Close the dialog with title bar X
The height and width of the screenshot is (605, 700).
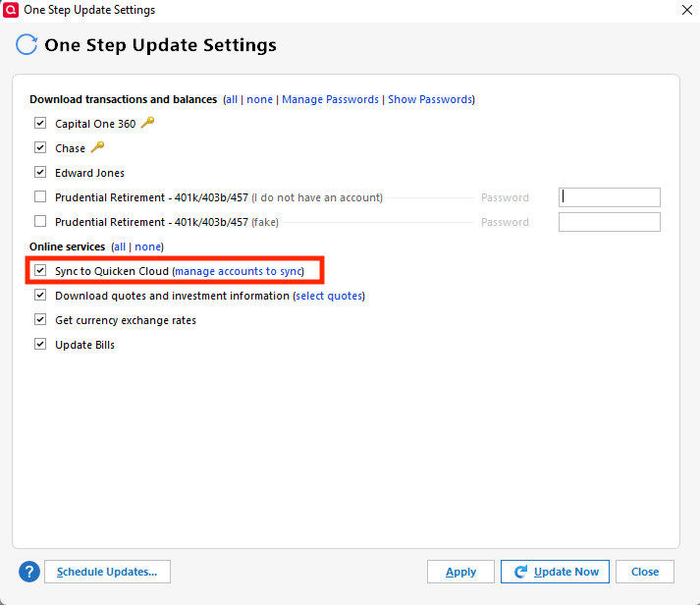(x=687, y=10)
